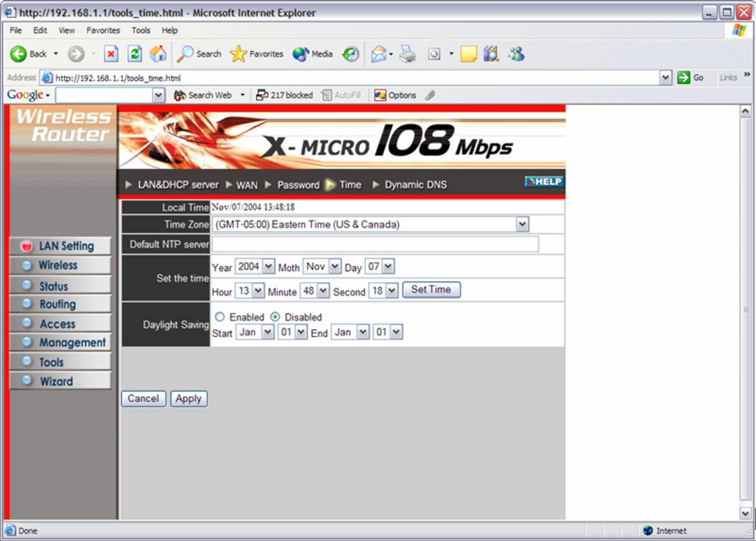This screenshot has height=541, width=756.
Task: Click the Research book icon
Action: [x=491, y=54]
